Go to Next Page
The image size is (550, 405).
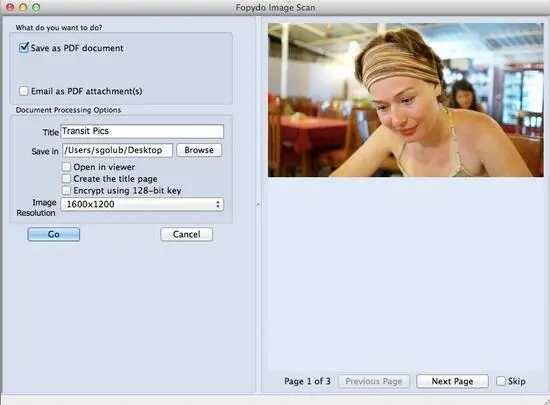(452, 381)
